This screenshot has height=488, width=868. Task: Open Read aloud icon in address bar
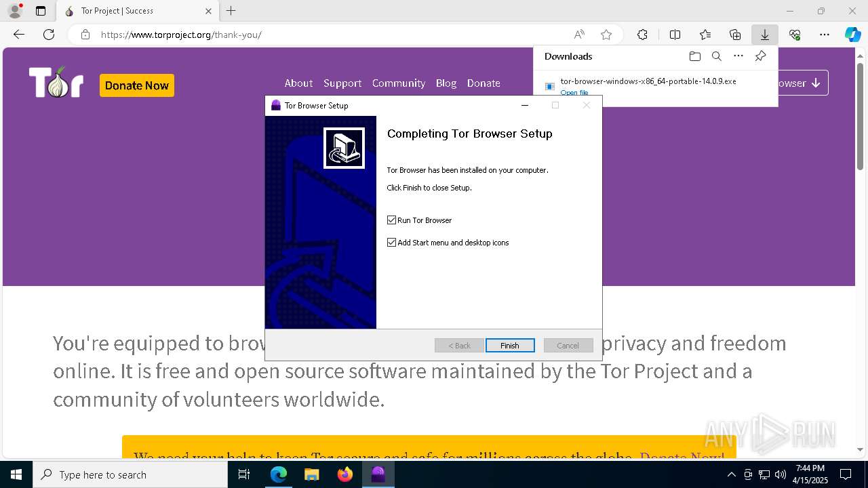[x=579, y=35]
